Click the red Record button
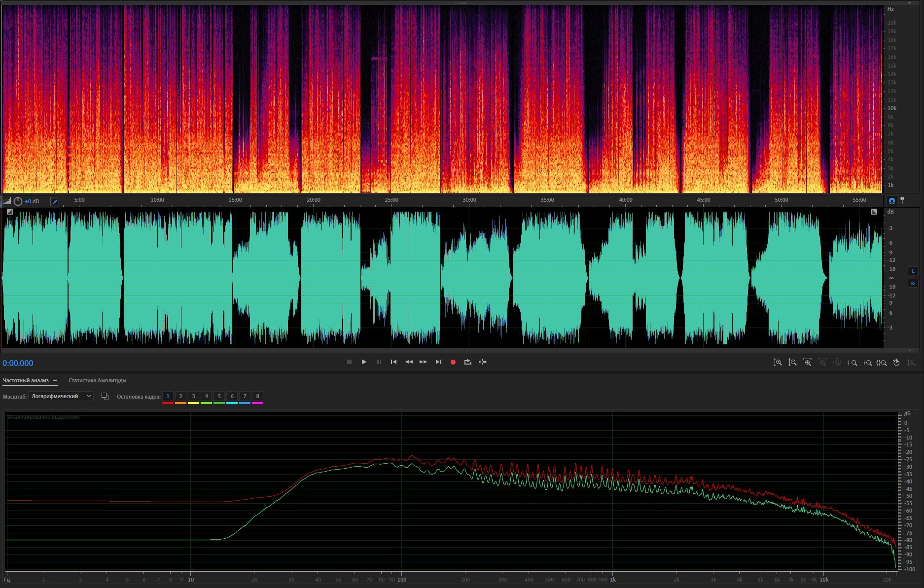 (x=453, y=362)
